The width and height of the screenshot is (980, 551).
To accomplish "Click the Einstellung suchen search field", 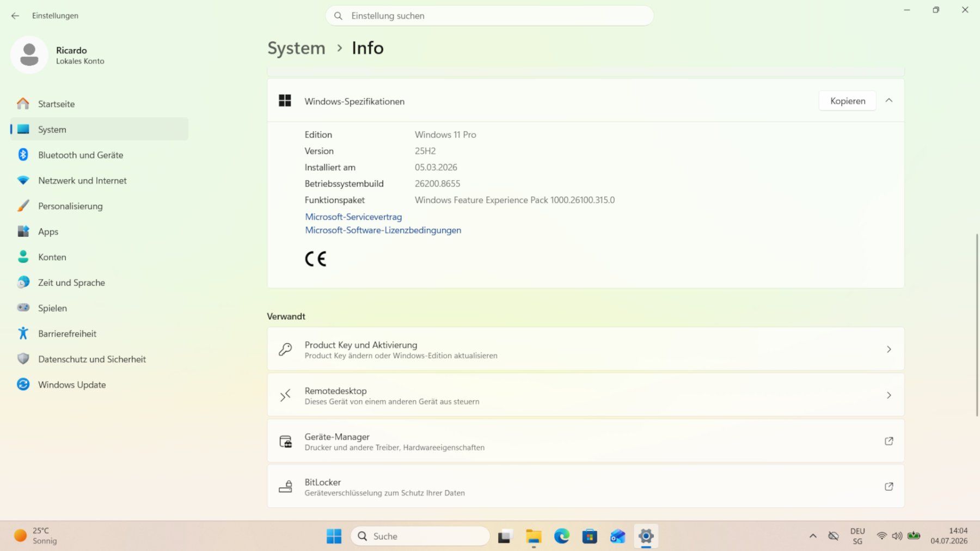I will click(489, 16).
